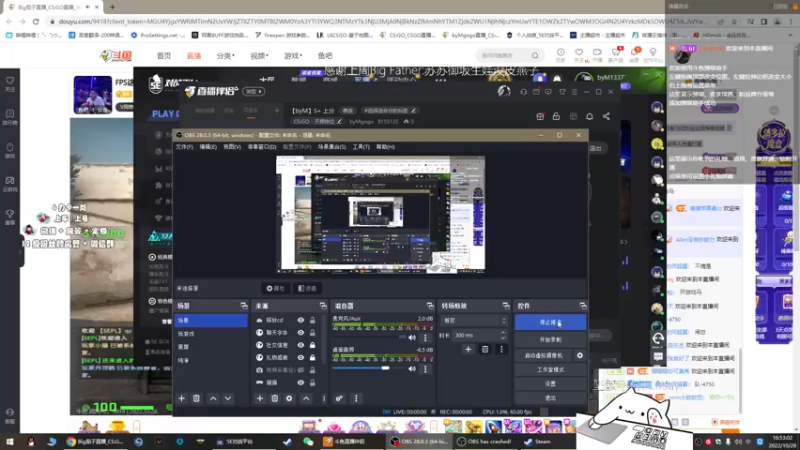This screenshot has width=800, height=450.
Task: Pop out the 转场特效 panel dock icon
Action: (x=506, y=306)
